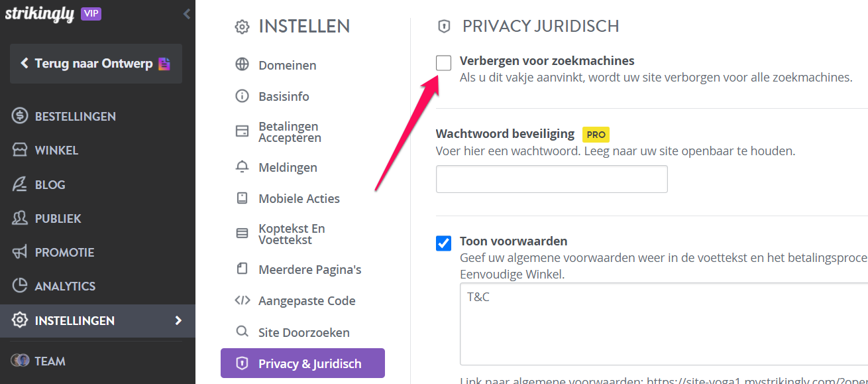Click the T&C voorwaarden text area
Screen dimensions: 868x384
tap(664, 324)
